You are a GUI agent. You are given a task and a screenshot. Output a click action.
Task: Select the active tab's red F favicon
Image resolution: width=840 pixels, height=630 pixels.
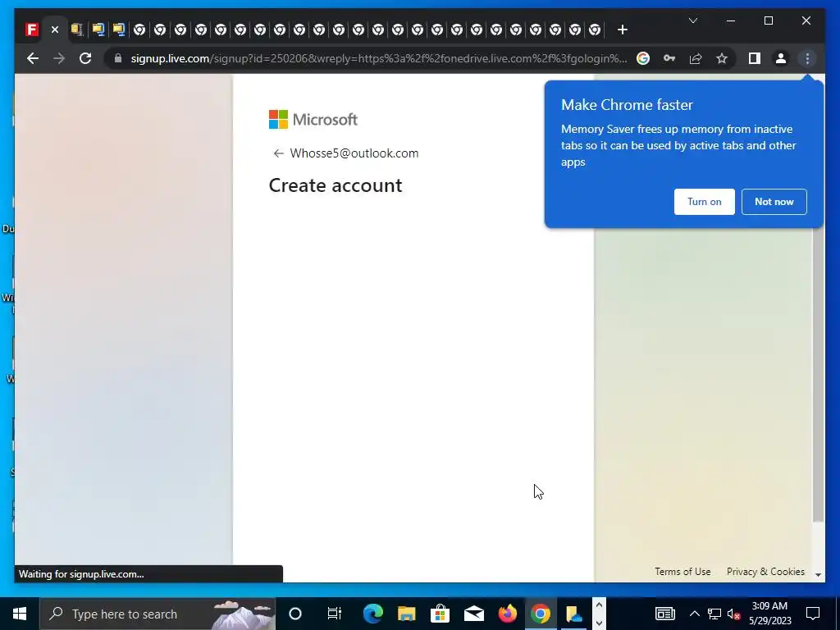click(32, 30)
